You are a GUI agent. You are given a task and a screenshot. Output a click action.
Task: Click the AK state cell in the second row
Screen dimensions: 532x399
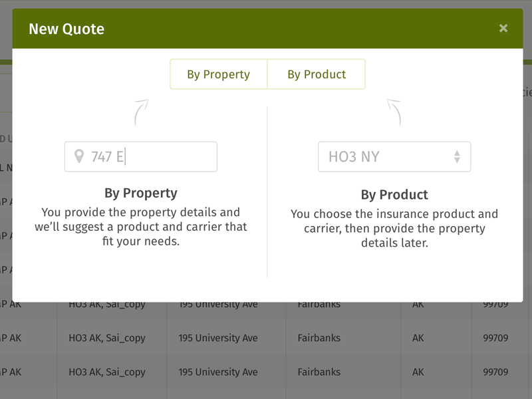tap(417, 338)
